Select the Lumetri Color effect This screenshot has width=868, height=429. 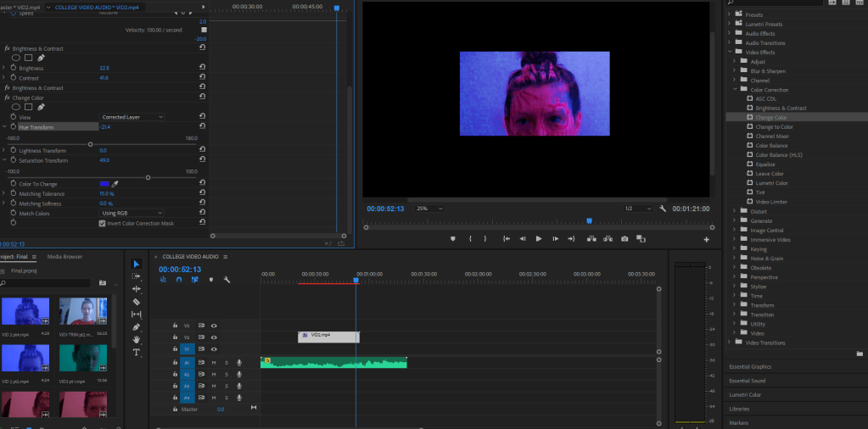point(771,182)
